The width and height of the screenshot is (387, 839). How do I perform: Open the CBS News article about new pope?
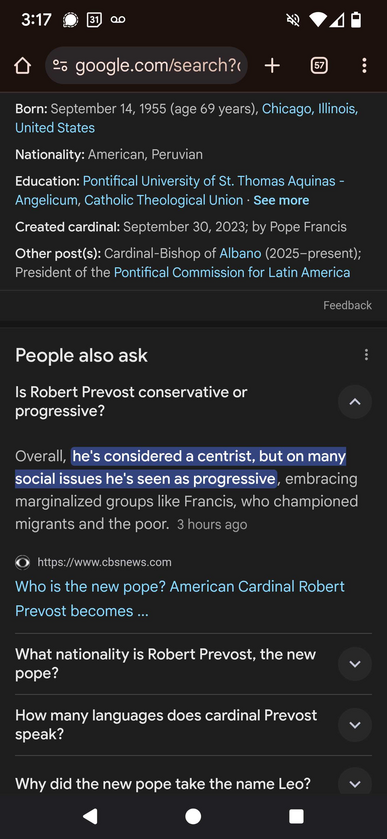tap(180, 599)
